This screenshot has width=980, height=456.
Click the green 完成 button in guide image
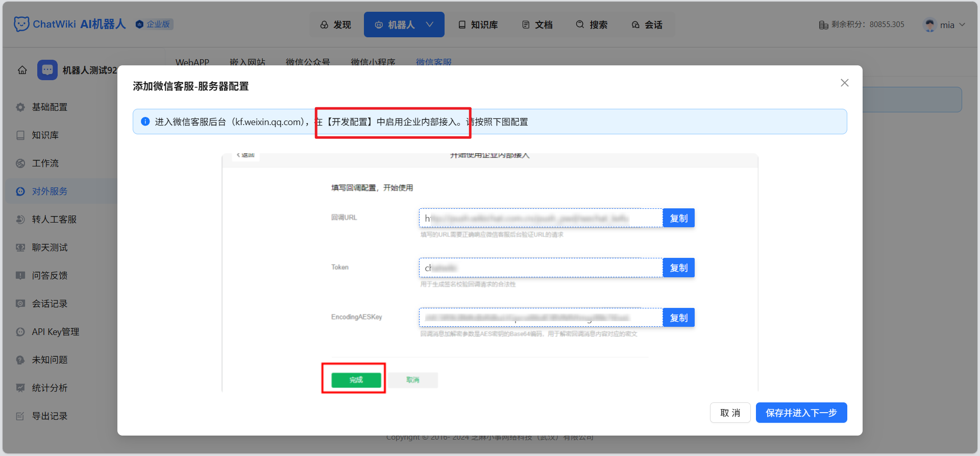(356, 380)
